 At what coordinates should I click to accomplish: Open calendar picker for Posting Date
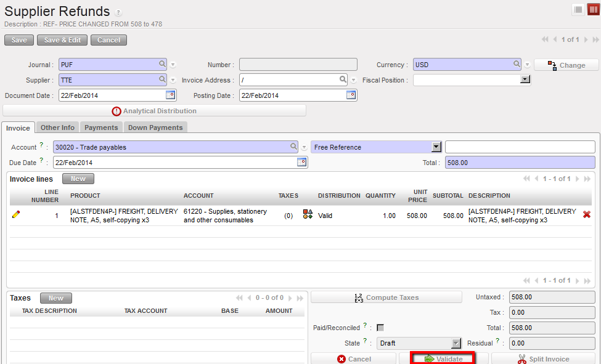pos(351,95)
